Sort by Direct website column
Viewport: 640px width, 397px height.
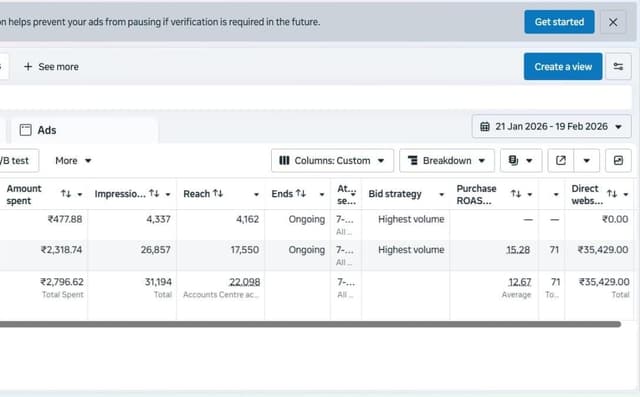tap(611, 194)
